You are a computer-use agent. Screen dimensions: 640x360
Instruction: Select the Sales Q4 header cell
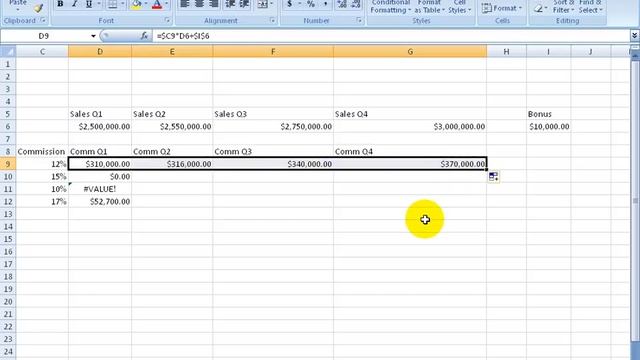(410, 114)
